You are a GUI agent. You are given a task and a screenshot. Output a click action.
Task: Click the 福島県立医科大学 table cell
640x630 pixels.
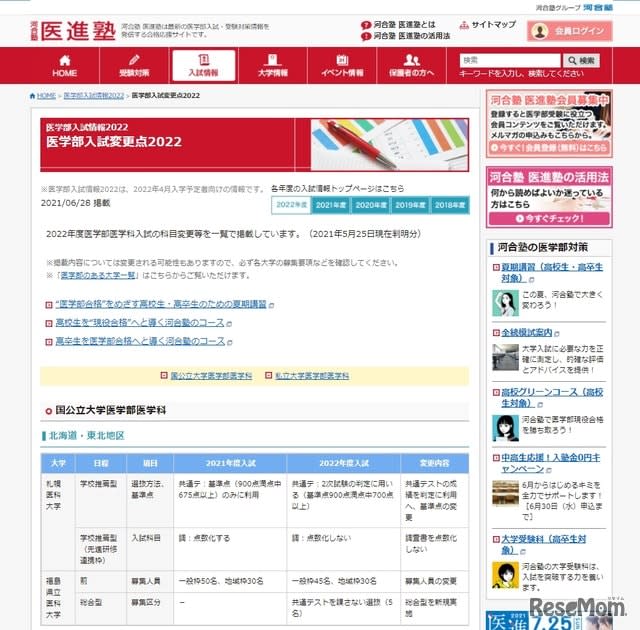pos(58,598)
